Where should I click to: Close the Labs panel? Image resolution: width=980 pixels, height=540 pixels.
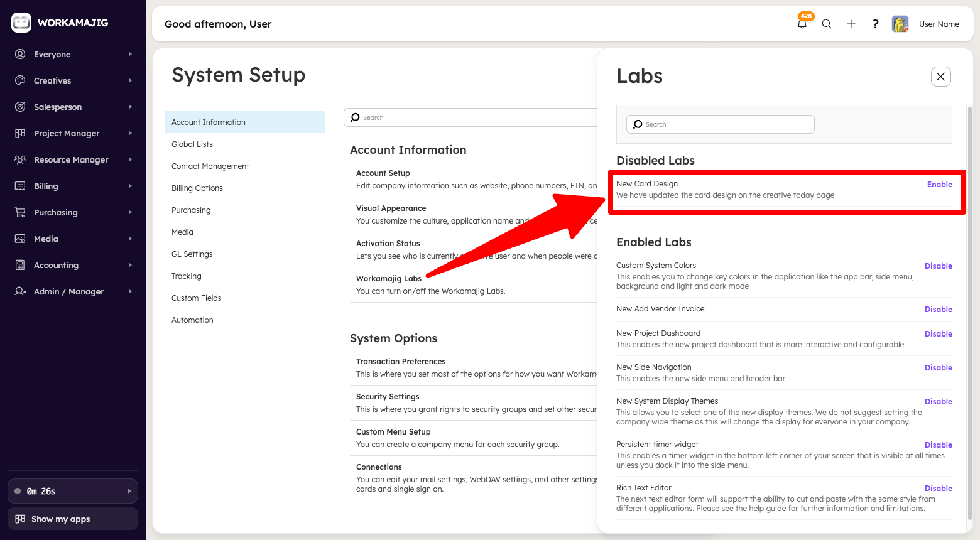pyautogui.click(x=940, y=77)
